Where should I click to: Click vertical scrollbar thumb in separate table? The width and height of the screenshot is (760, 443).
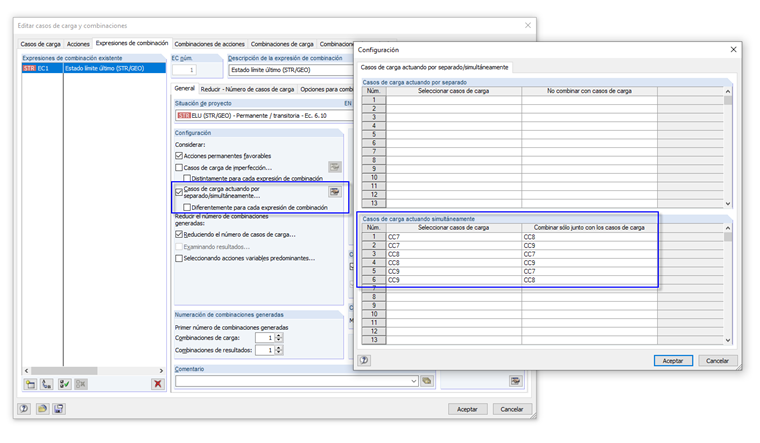[728, 100]
